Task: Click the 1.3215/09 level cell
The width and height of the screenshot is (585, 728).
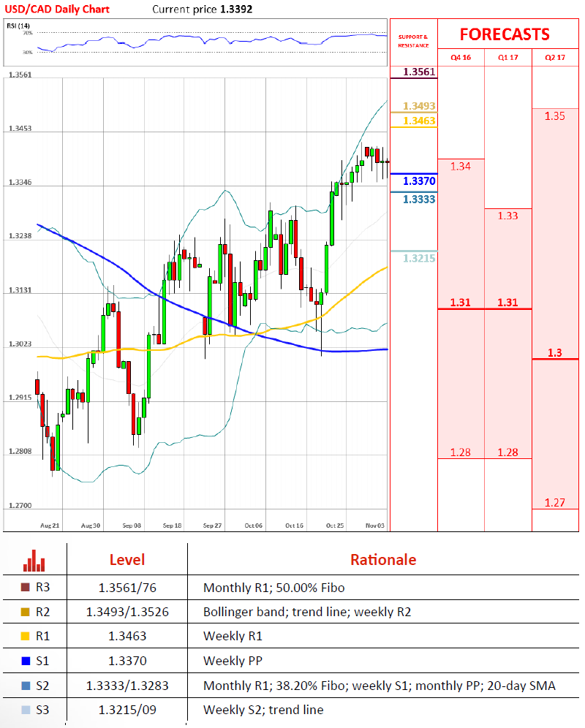Action: (x=127, y=710)
